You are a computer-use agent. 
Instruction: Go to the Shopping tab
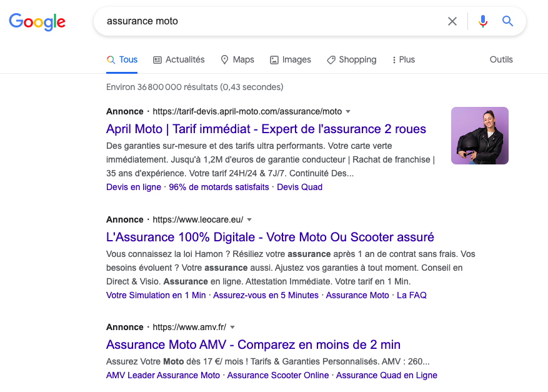(x=351, y=59)
